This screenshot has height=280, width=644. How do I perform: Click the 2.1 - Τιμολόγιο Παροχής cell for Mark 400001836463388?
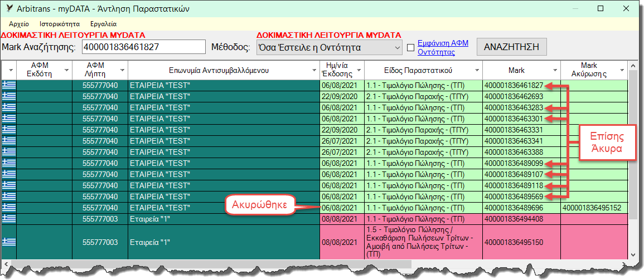423,151
